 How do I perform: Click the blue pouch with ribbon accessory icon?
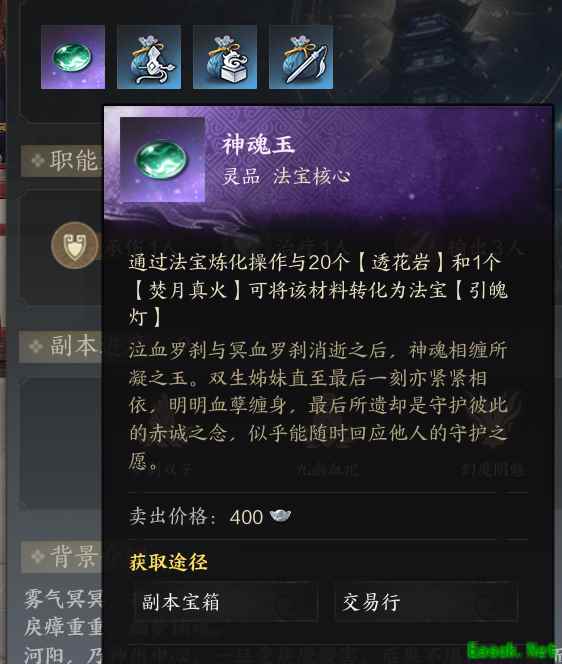pos(149,57)
